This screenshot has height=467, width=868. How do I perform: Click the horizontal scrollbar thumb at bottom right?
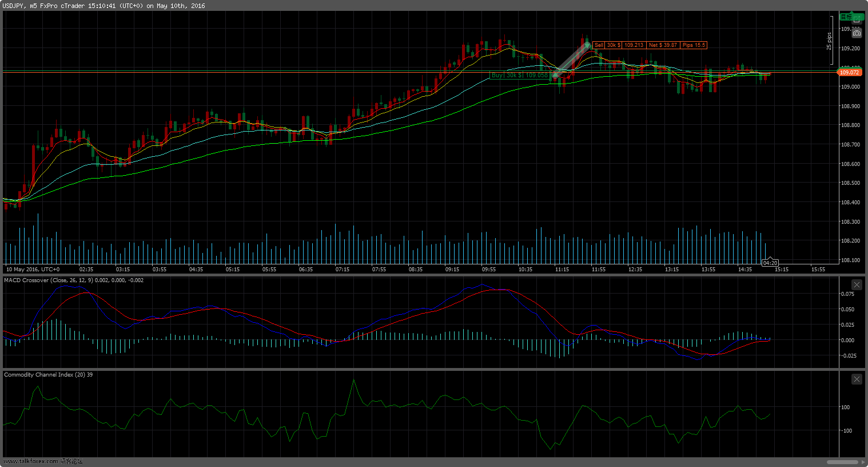[843, 462]
